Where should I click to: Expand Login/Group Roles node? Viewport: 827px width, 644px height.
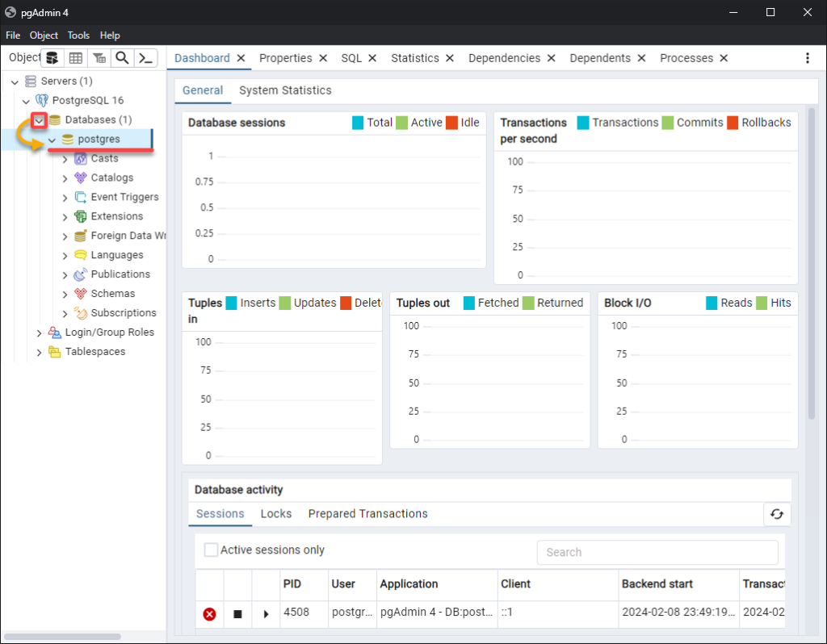point(40,332)
